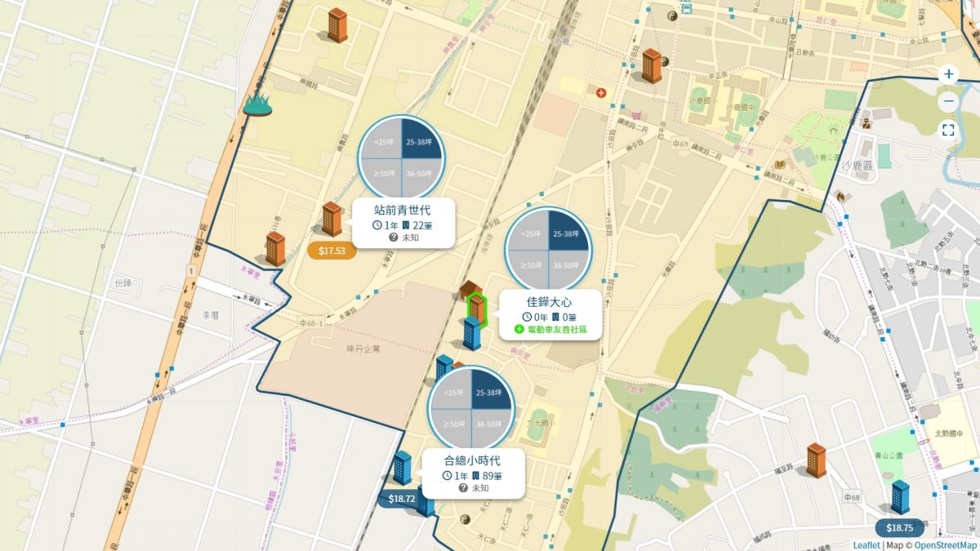Select the orange building left of $17.53 tag
Viewport: 980px width, 551px height.
(275, 248)
